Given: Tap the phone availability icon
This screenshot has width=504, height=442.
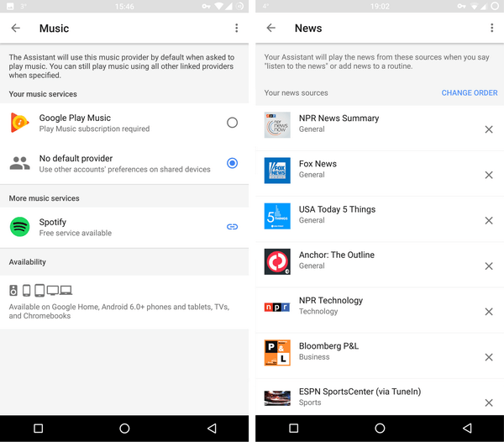Looking at the screenshot, I should 26,291.
